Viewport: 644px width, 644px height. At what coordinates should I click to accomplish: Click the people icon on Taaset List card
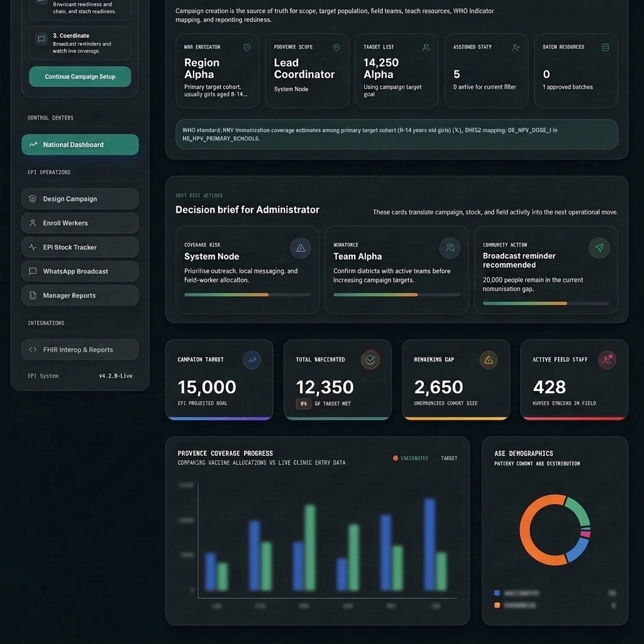[426, 48]
